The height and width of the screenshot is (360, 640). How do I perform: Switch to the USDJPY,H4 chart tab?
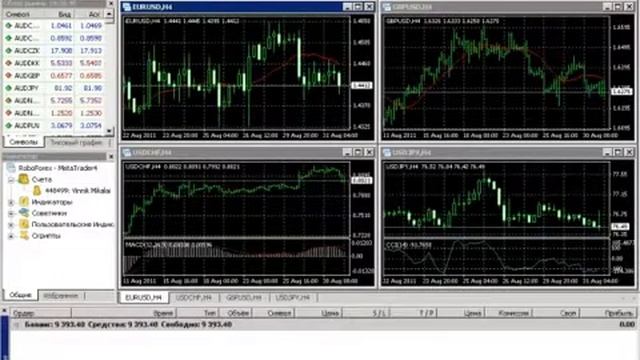point(293,298)
